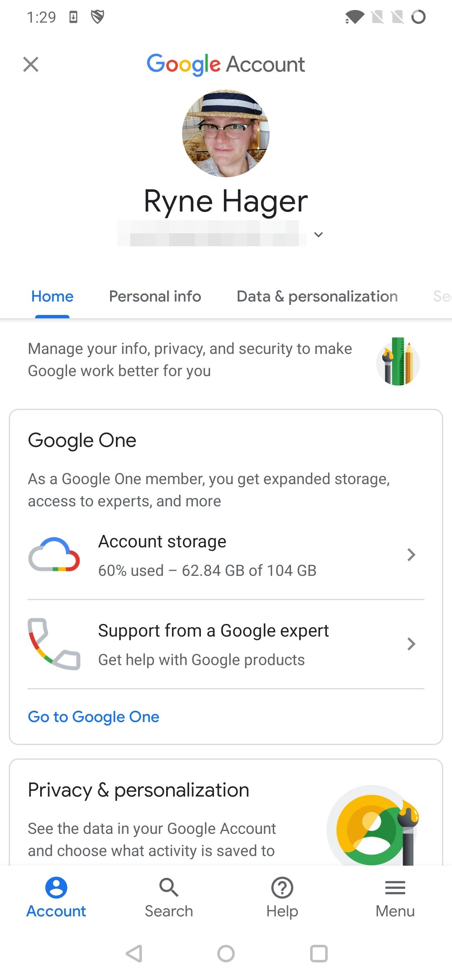
Task: Click the Go to Google One link
Action: click(93, 717)
